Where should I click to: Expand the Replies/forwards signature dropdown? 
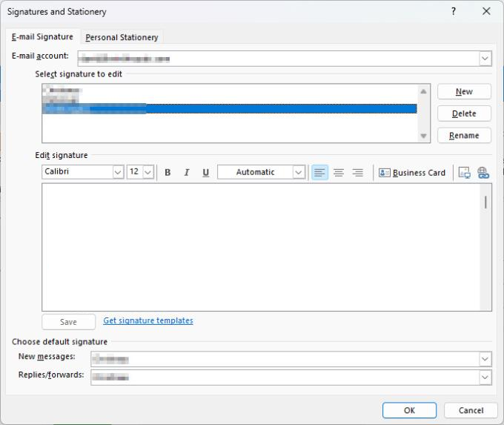(x=485, y=377)
